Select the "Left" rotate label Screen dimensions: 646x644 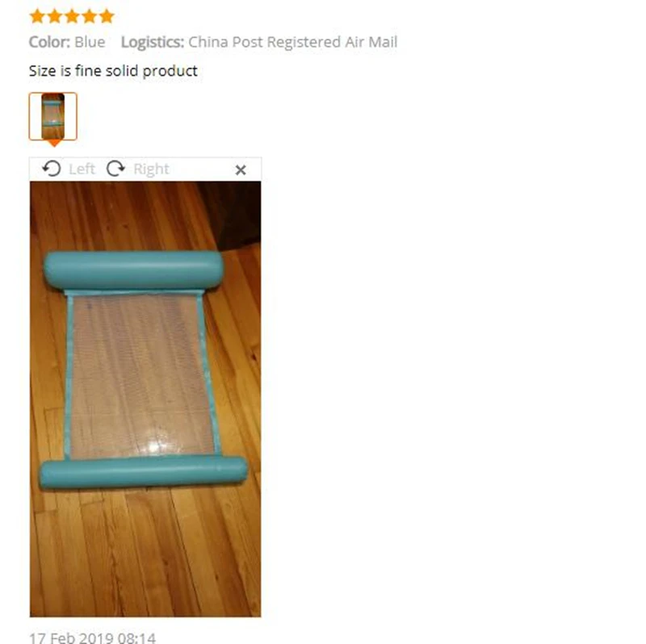82,169
